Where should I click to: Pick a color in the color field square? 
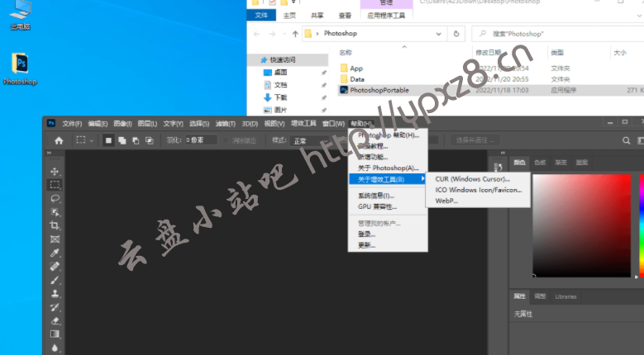pos(581,225)
